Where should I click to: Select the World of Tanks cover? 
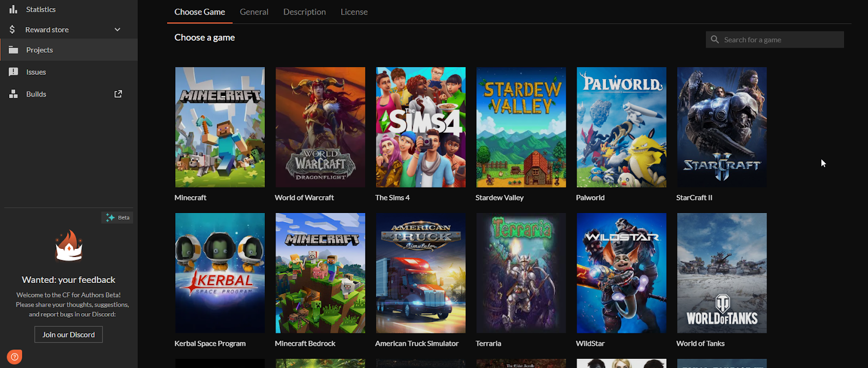point(722,273)
